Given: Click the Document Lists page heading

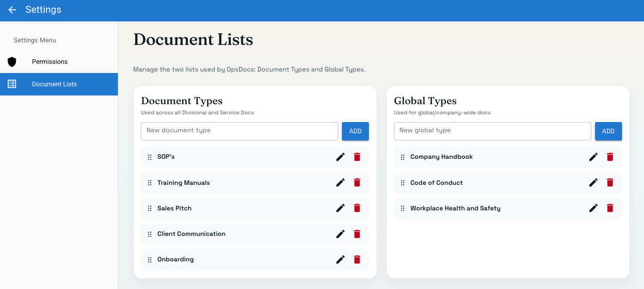Looking at the screenshot, I should [x=193, y=40].
